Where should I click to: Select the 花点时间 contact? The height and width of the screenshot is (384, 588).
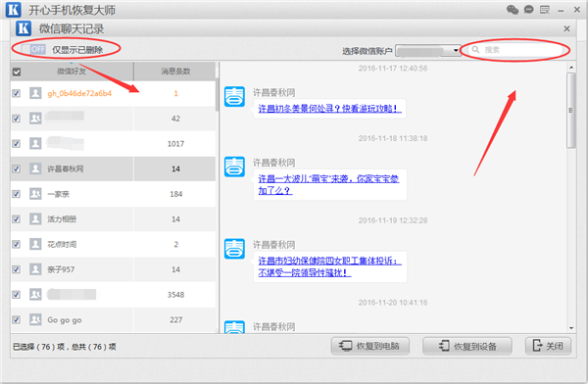(62, 244)
